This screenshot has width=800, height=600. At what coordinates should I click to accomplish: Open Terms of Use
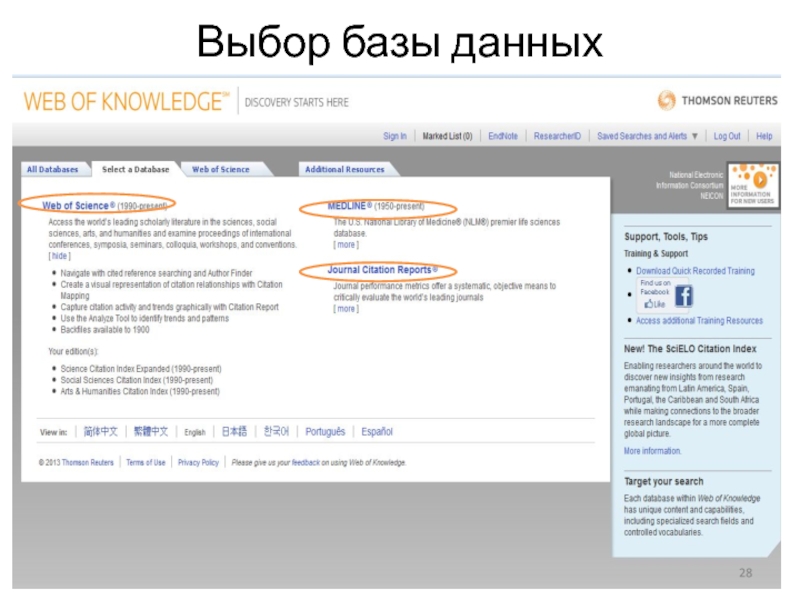[x=146, y=463]
